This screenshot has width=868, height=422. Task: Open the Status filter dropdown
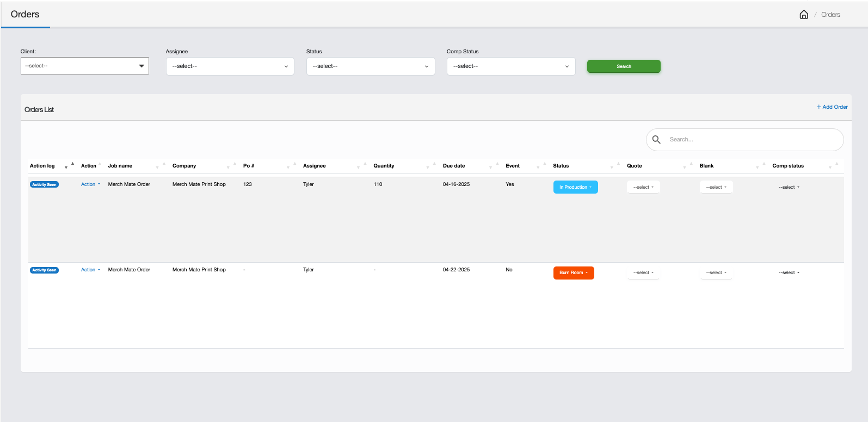coord(370,66)
